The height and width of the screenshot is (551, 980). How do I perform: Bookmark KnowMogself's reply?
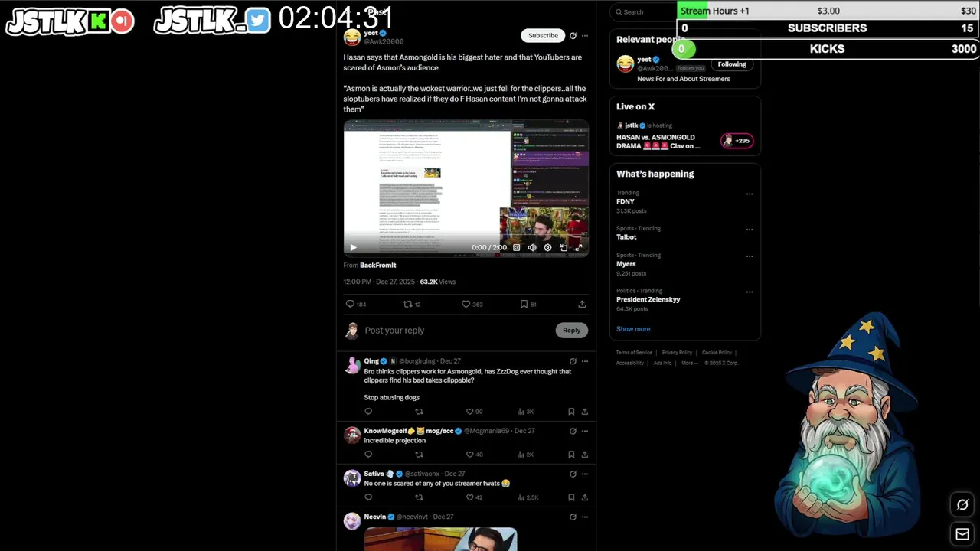coord(571,455)
